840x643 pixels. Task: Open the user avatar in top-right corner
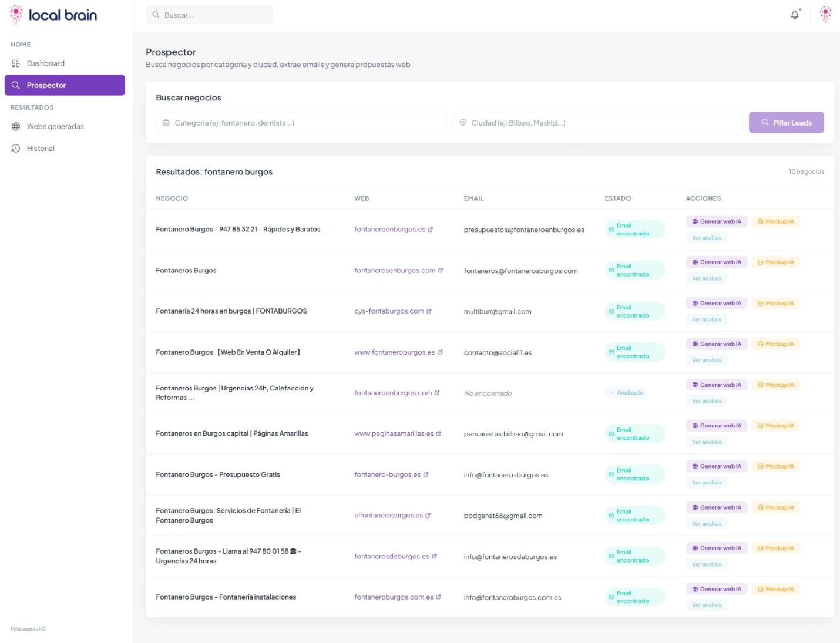[x=825, y=15]
